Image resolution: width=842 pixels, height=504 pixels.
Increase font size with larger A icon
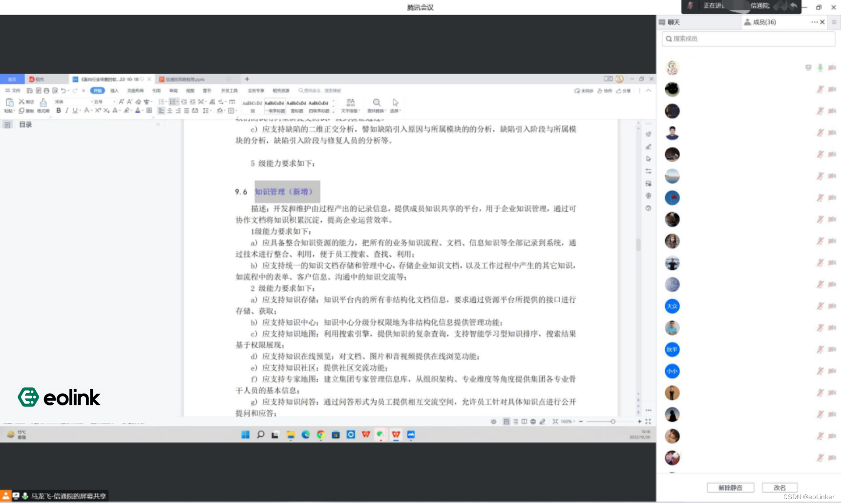coord(122,102)
